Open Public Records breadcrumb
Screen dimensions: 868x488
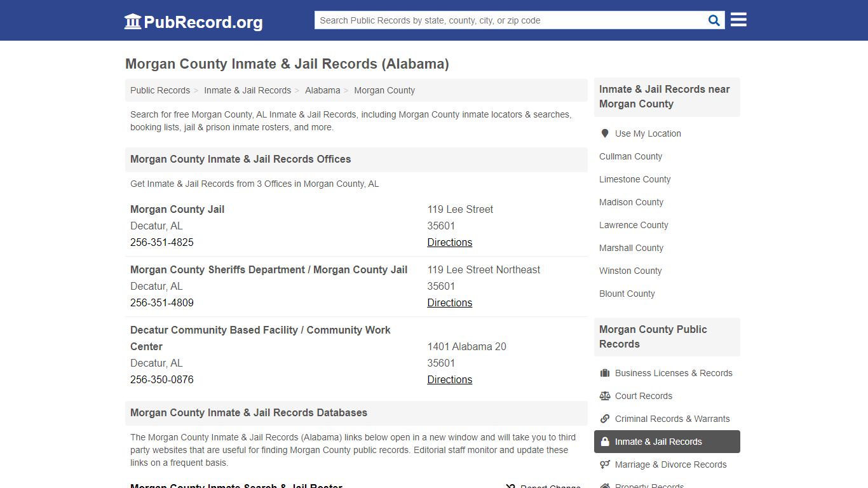(x=160, y=90)
